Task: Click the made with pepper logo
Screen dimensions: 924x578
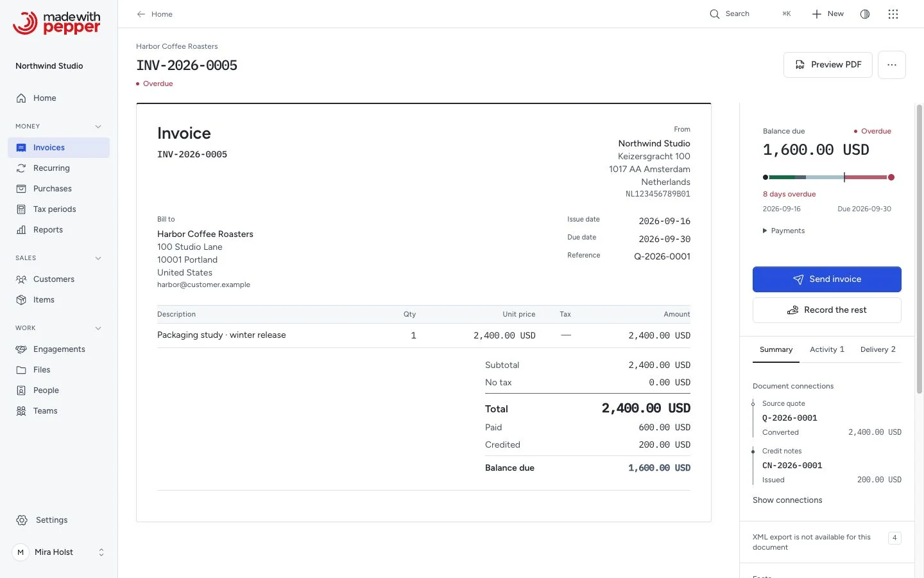Action: [x=56, y=23]
